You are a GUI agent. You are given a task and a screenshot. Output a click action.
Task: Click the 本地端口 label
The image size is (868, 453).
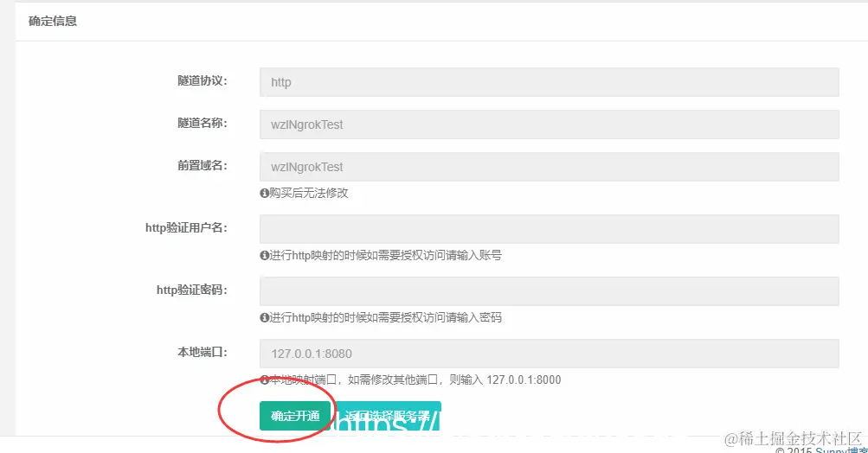pyautogui.click(x=202, y=352)
